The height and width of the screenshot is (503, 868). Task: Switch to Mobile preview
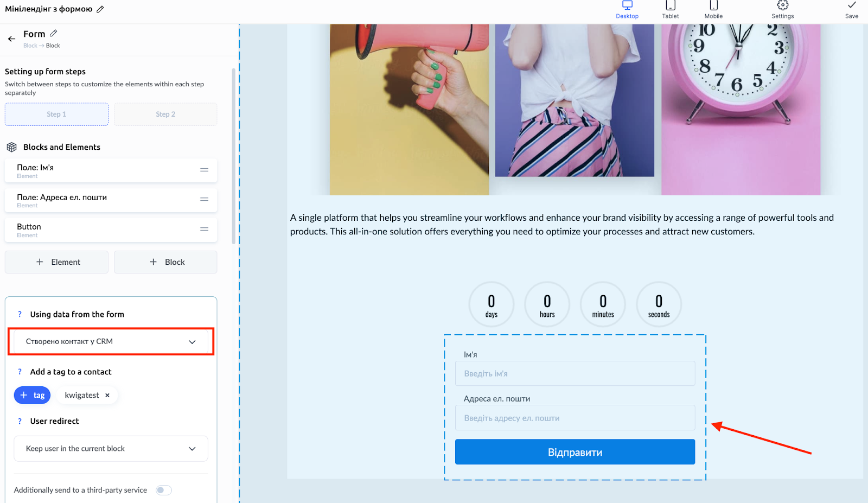coord(713,9)
